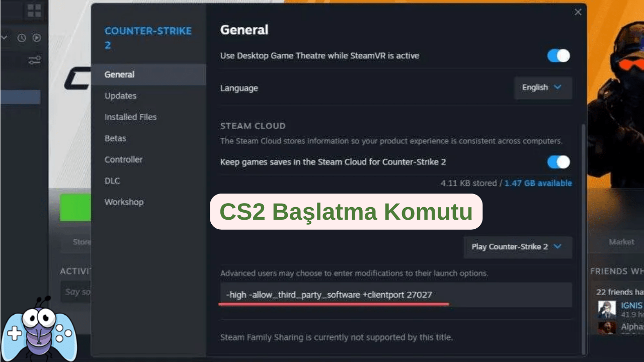Open the Controller settings section
This screenshot has height=362, width=644.
[x=123, y=159]
